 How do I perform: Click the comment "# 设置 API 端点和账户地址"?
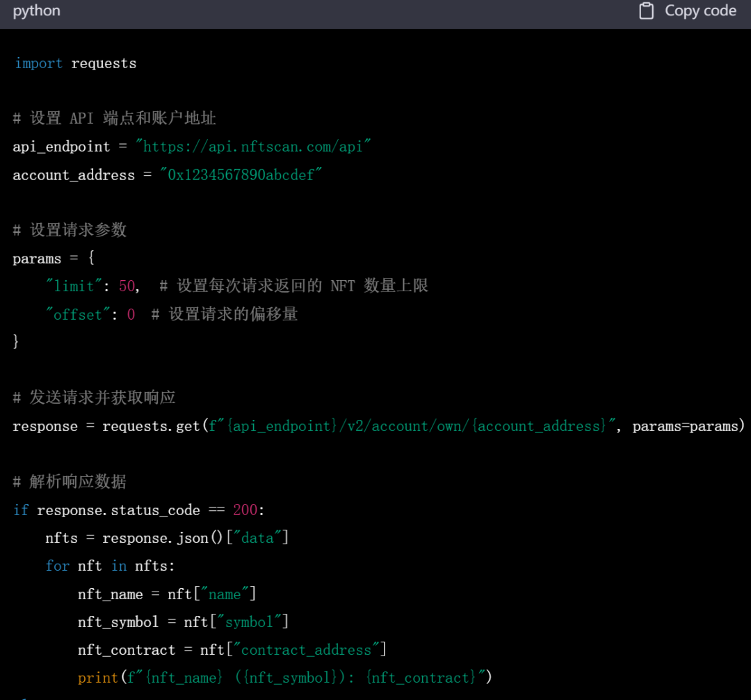click(x=115, y=117)
